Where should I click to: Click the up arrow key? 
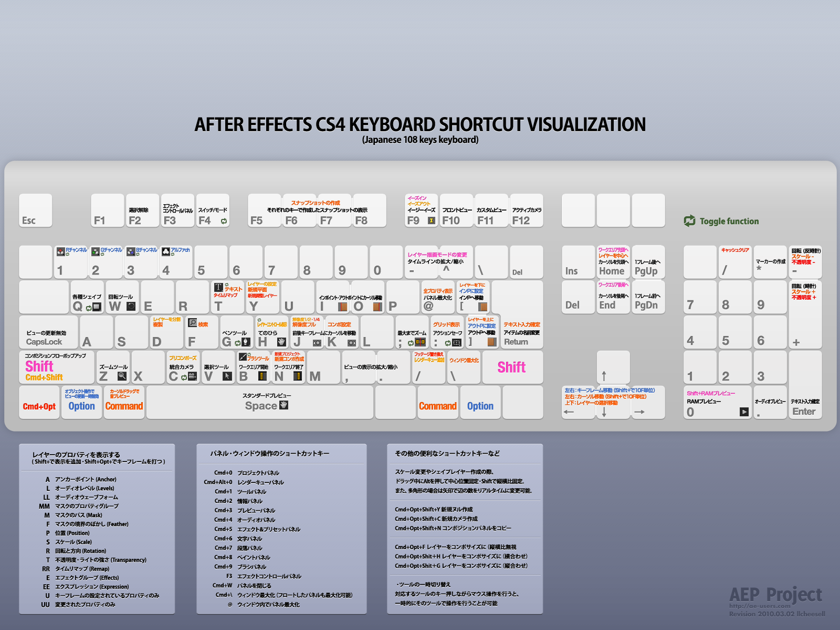pos(613,367)
